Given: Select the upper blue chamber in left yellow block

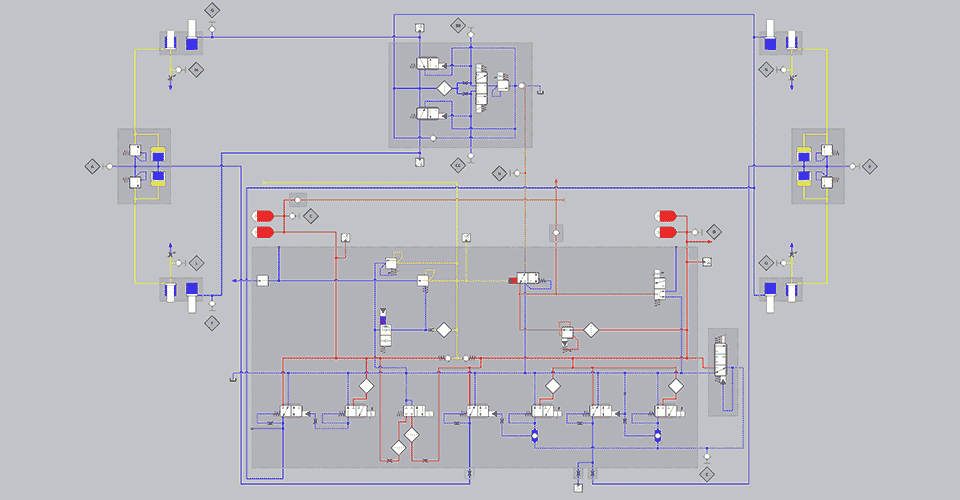Looking at the screenshot, I should click(157, 156).
